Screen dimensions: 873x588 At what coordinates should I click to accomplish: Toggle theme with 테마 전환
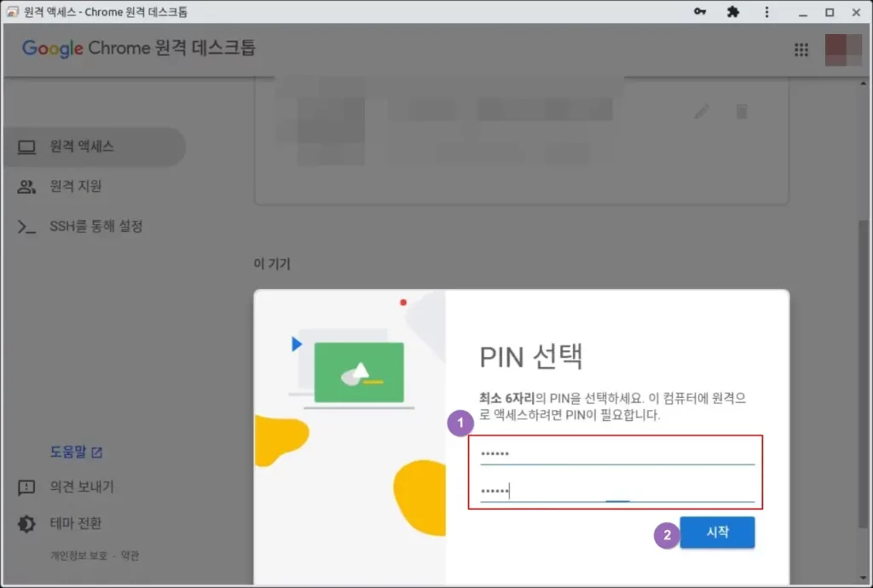(76, 523)
